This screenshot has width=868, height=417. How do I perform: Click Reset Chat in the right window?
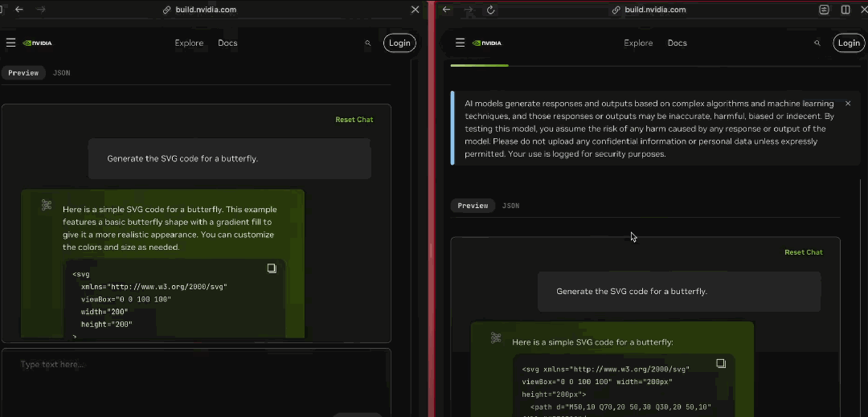804,252
